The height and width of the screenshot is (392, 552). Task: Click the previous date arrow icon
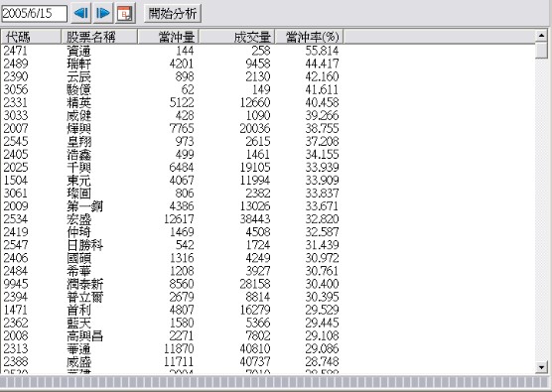(81, 13)
